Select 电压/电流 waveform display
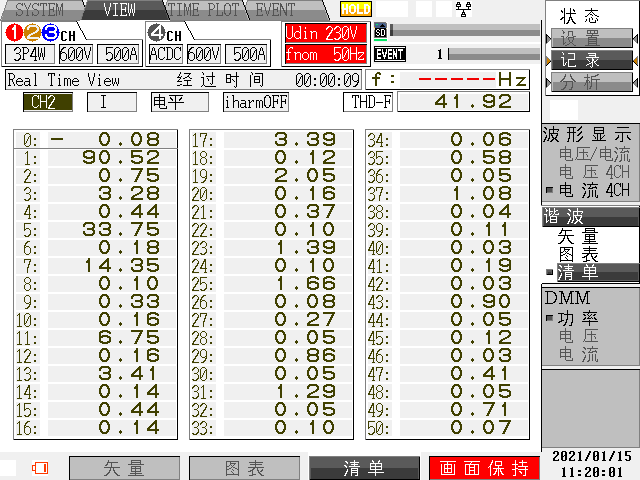This screenshot has width=640, height=480. (x=594, y=154)
